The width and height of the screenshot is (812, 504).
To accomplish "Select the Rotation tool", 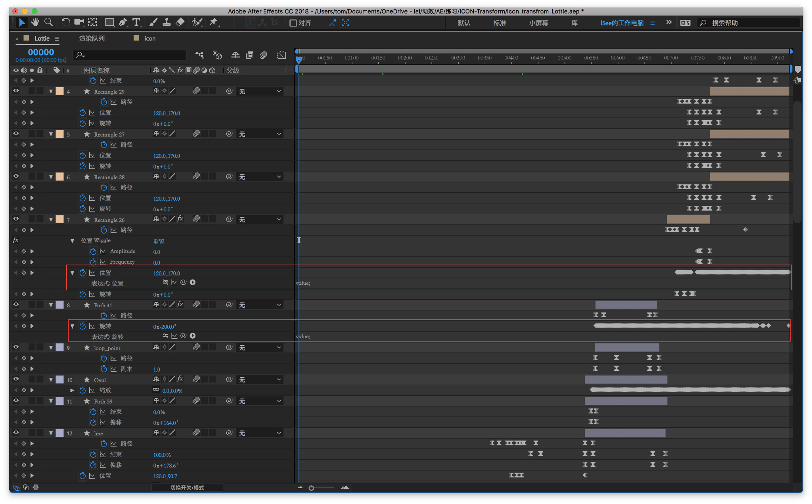I will tap(66, 23).
